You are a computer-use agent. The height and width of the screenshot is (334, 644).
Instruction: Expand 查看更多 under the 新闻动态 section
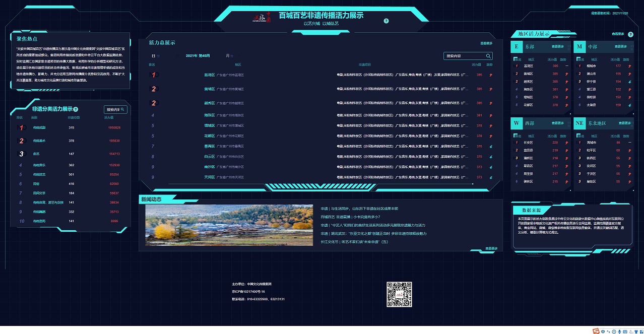491,248
